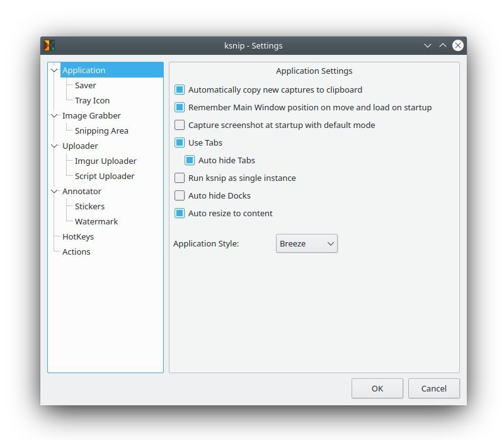Open the Watermark settings page

96,221
